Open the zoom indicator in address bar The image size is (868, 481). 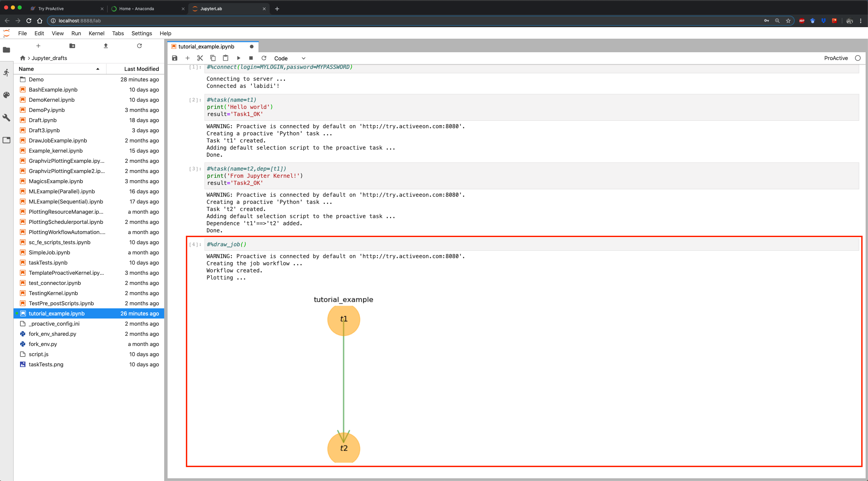tap(777, 21)
